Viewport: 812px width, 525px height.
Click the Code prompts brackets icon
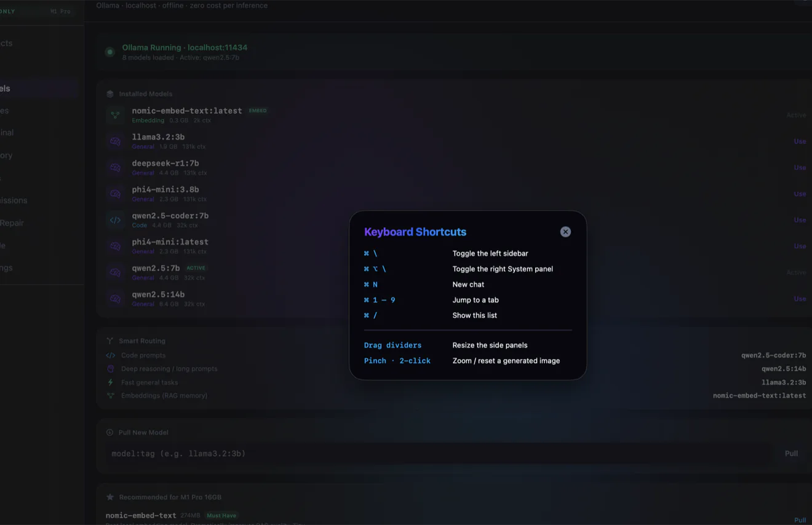point(111,355)
